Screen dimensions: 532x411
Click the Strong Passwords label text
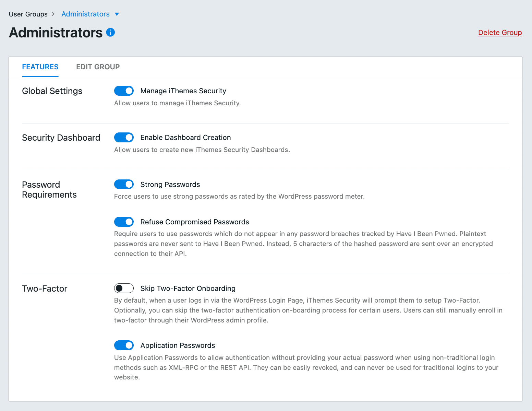tap(170, 185)
